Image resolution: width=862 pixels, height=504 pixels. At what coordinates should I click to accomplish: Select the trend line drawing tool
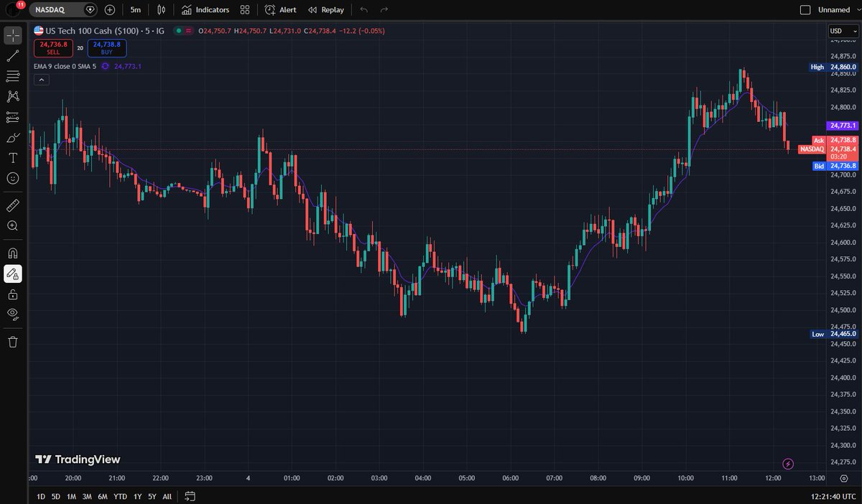[13, 55]
